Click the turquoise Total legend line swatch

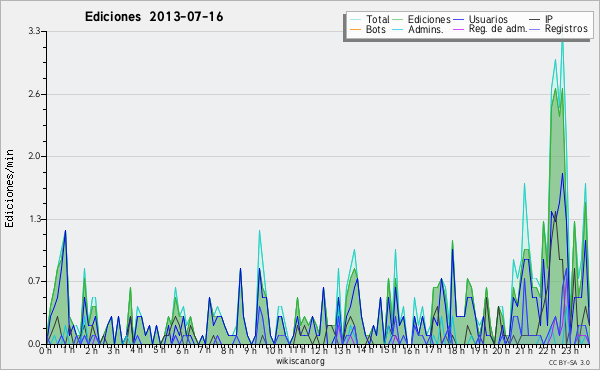(355, 20)
